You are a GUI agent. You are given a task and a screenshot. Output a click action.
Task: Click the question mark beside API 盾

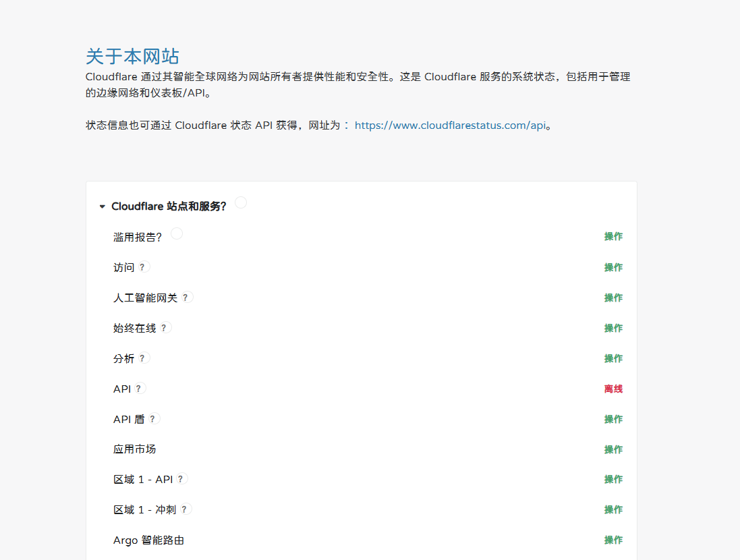(x=153, y=419)
